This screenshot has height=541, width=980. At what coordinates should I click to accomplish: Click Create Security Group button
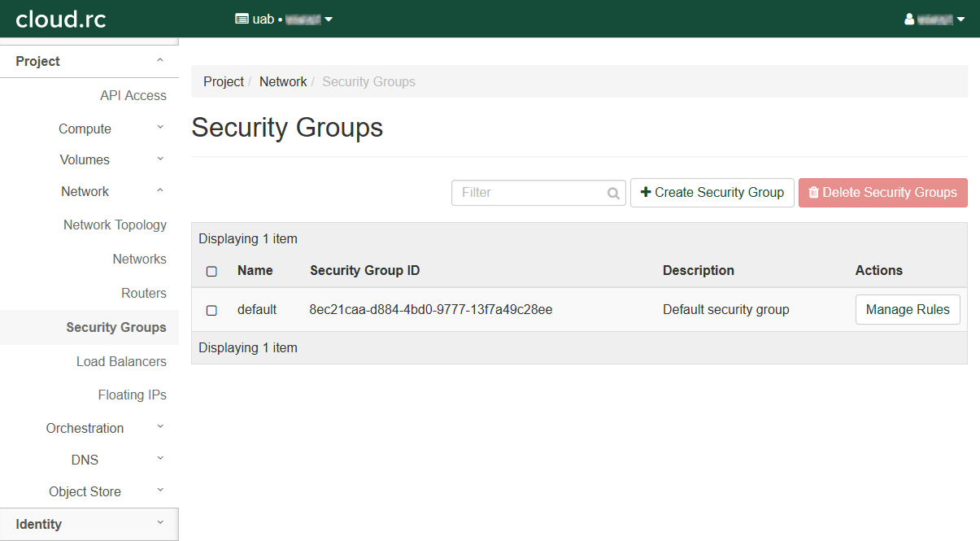[712, 193]
